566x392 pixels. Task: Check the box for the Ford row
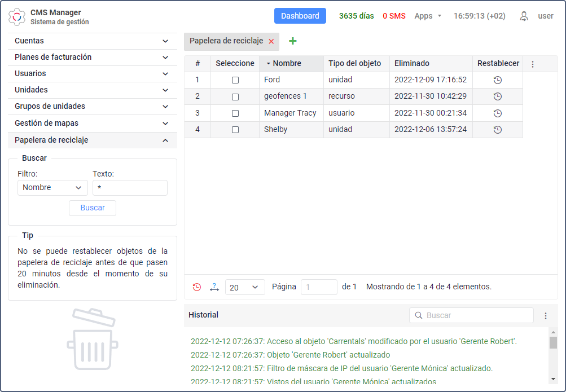pyautogui.click(x=235, y=80)
